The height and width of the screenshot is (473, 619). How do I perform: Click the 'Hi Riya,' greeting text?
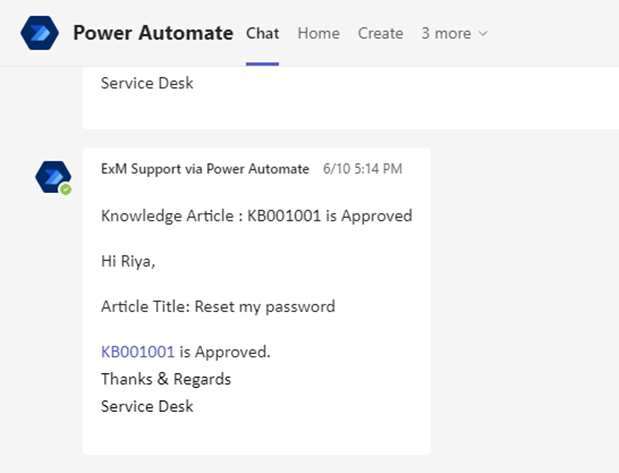pos(128,261)
